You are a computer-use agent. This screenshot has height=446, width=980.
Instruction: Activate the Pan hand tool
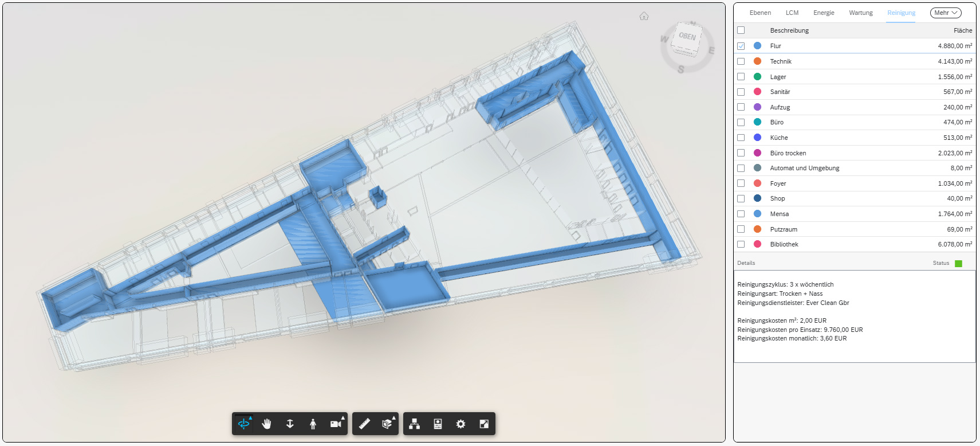pyautogui.click(x=266, y=424)
